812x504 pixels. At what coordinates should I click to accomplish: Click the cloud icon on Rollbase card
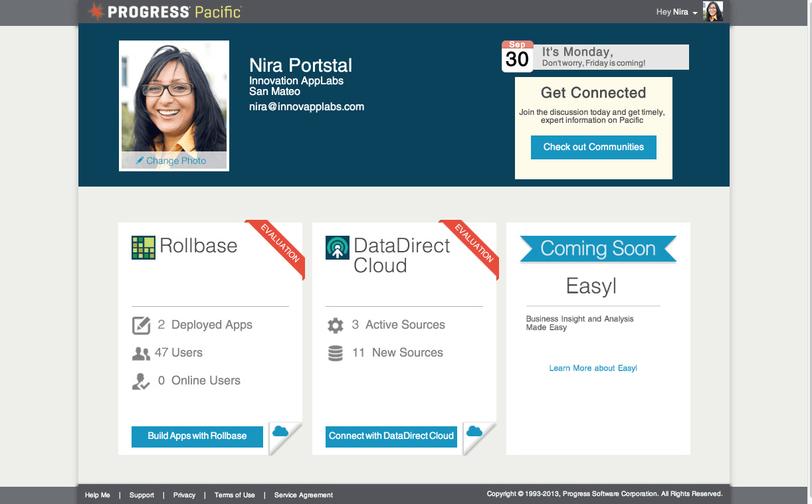280,432
